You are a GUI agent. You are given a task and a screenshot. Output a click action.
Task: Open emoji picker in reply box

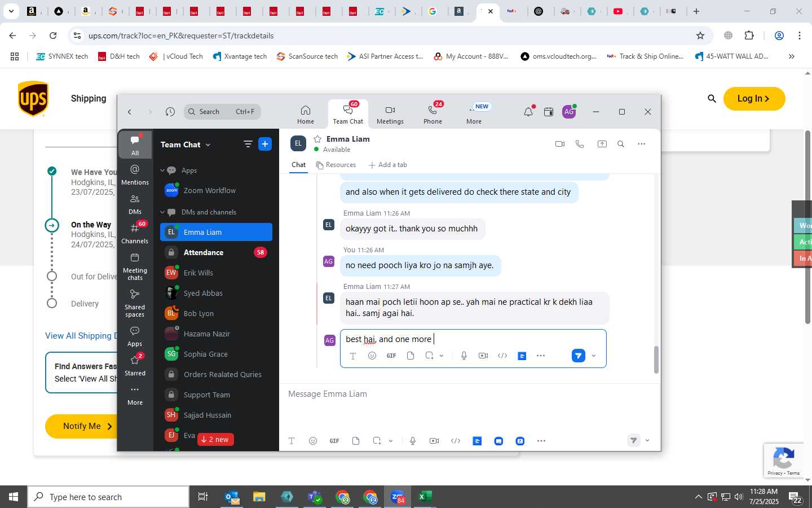point(372,356)
